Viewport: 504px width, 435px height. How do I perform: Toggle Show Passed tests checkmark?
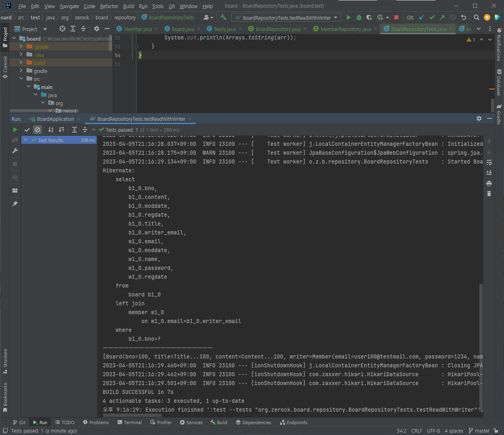click(x=27, y=130)
